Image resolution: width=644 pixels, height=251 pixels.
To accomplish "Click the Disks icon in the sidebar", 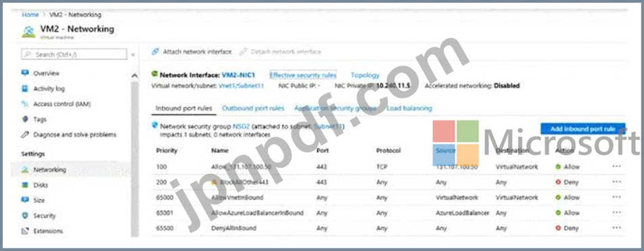I will (x=26, y=185).
